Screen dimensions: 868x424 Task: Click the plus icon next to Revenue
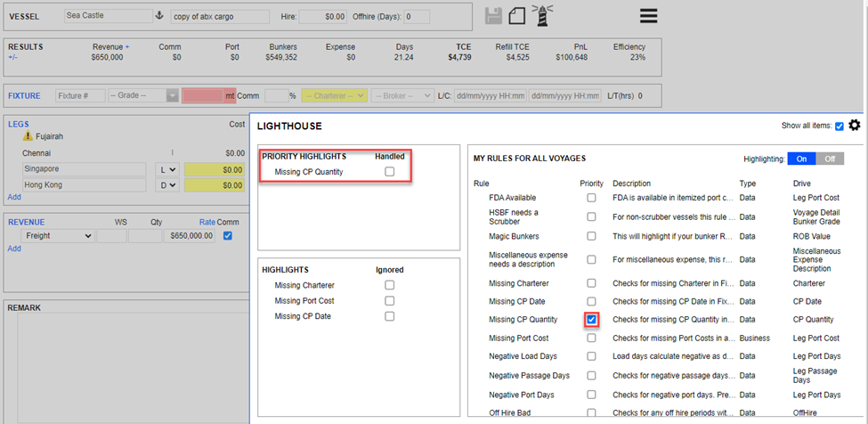tap(127, 46)
